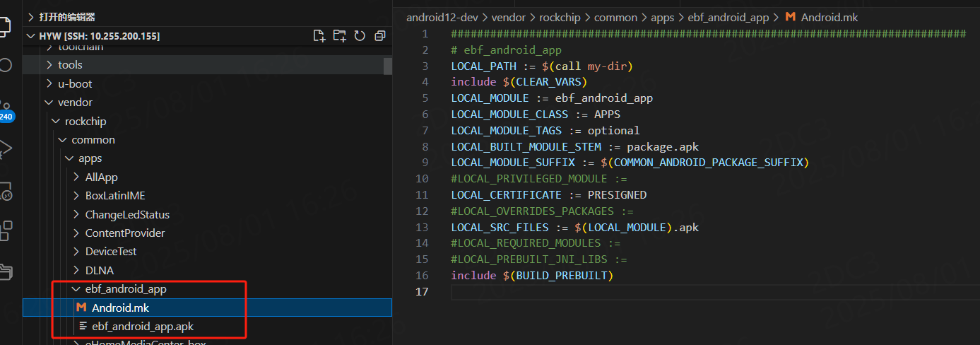The height and width of the screenshot is (345, 980).
Task: Click 'LOCAL_MODULE_CLASS := APPS' line
Action: pyautogui.click(x=536, y=115)
